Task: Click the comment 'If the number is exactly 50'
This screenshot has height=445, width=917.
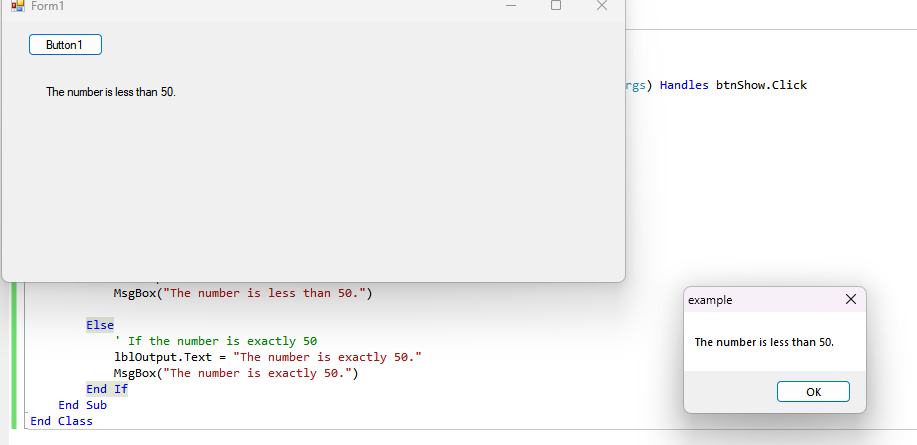Action: [216, 341]
